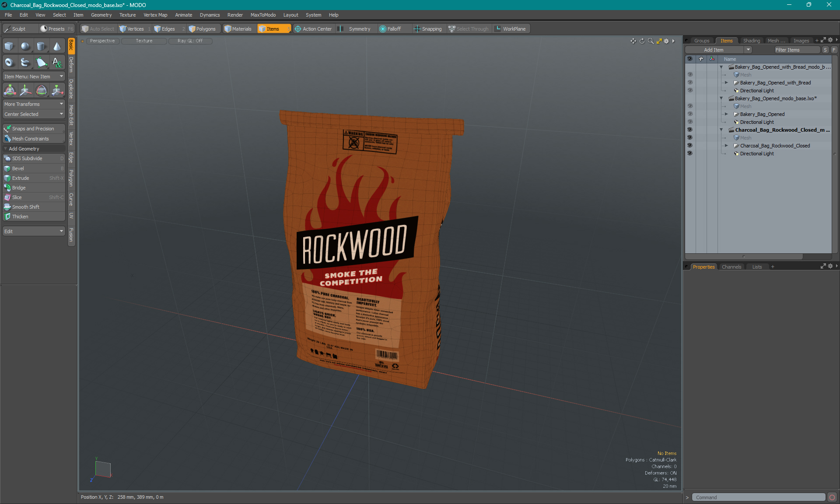The image size is (840, 504).
Task: Select the Sphere primitive tool
Action: click(x=25, y=46)
